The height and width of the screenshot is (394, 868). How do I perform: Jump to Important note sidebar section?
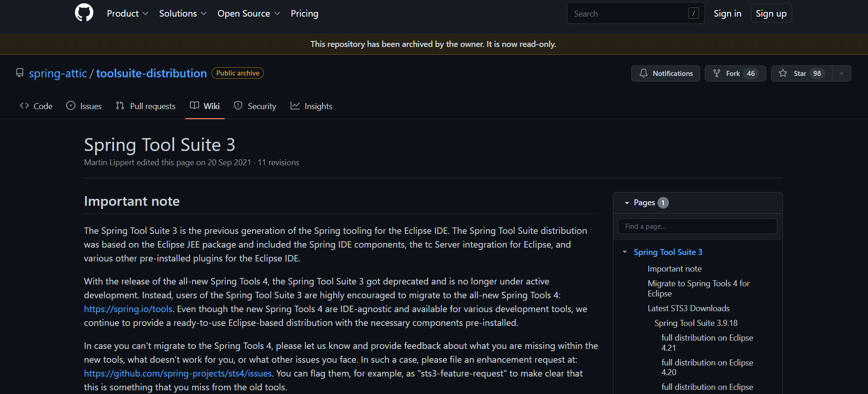click(674, 269)
